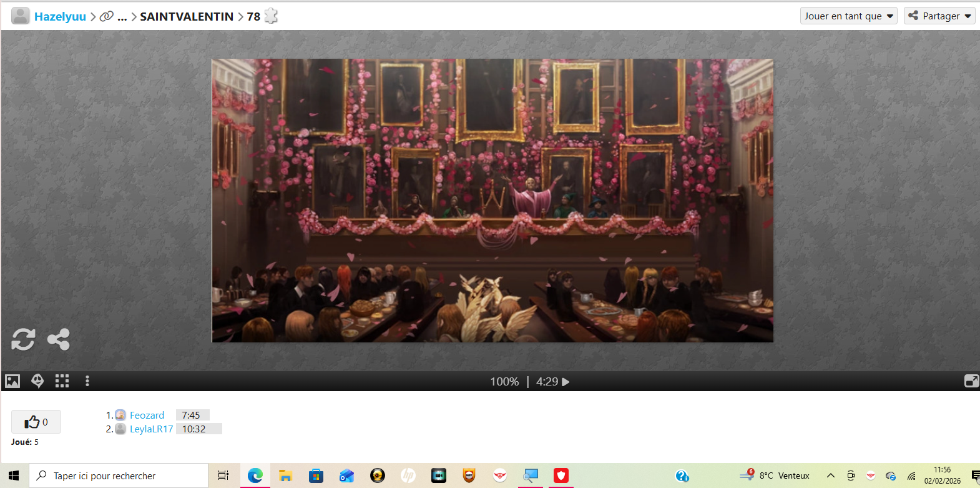Click the completed puzzle image
Image resolution: width=980 pixels, height=488 pixels.
point(492,201)
